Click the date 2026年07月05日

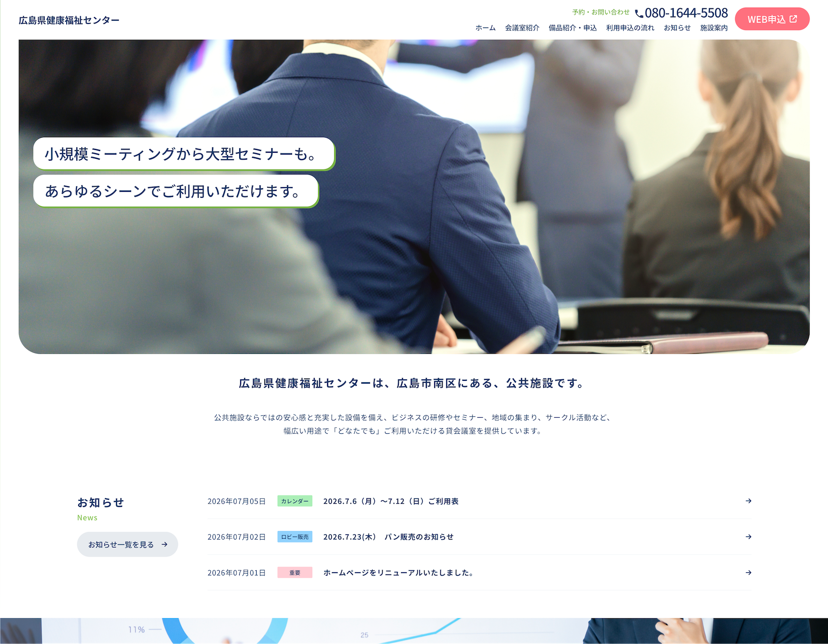tap(236, 501)
